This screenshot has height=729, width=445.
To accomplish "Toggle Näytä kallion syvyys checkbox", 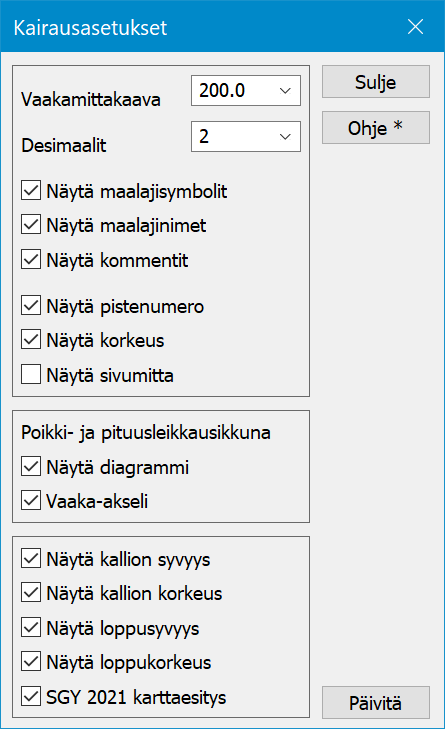I will pyautogui.click(x=31, y=559).
